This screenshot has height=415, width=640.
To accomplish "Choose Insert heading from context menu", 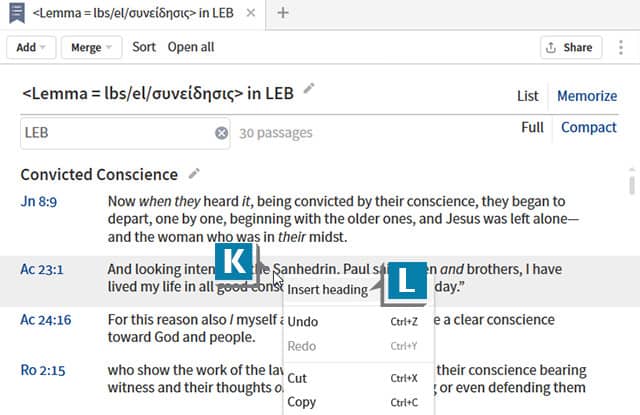I will click(328, 290).
